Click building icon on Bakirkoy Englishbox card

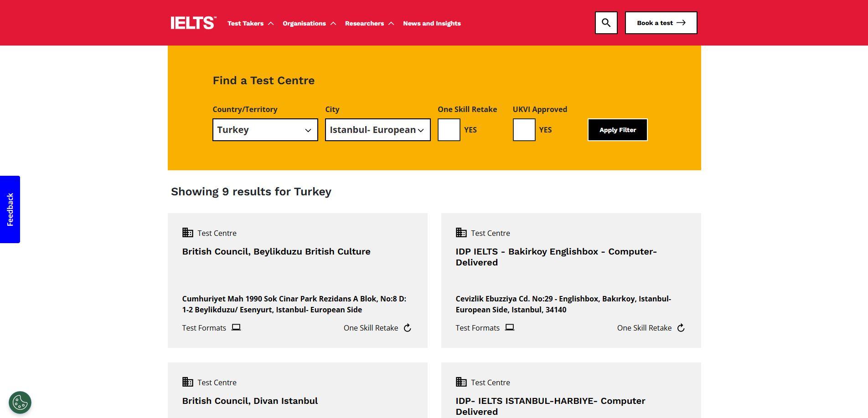tap(461, 233)
